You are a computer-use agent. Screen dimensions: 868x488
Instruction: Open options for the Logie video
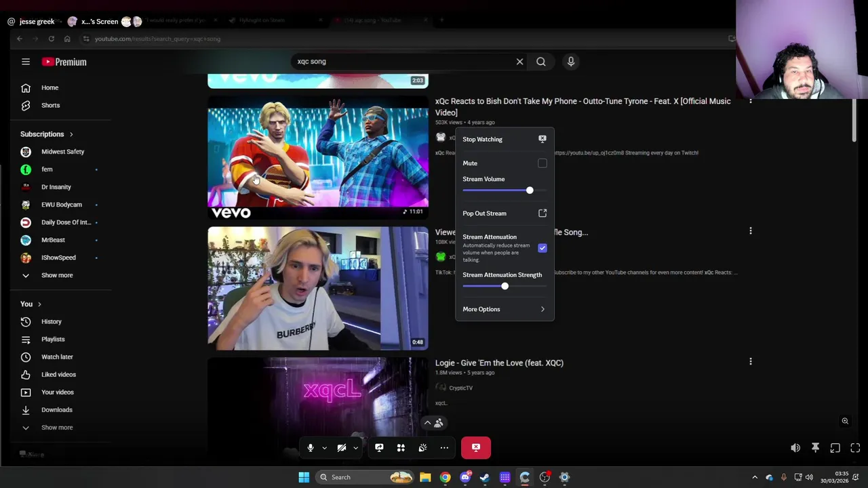coord(751,362)
